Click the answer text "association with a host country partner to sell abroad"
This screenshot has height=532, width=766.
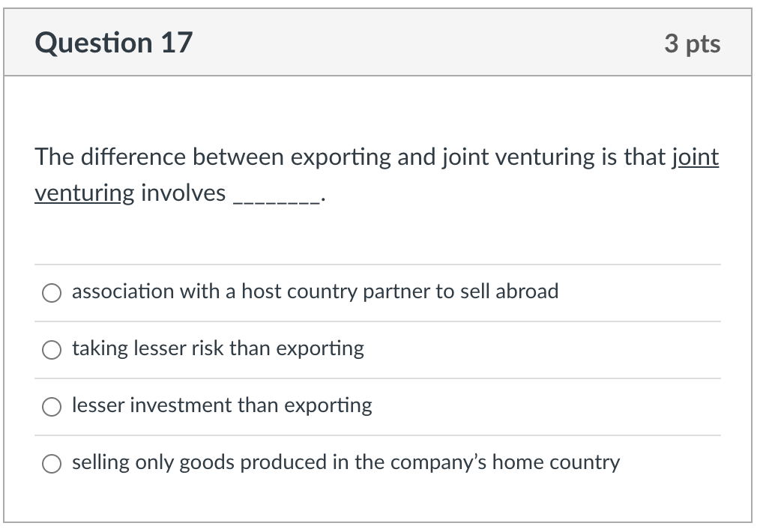pos(315,291)
